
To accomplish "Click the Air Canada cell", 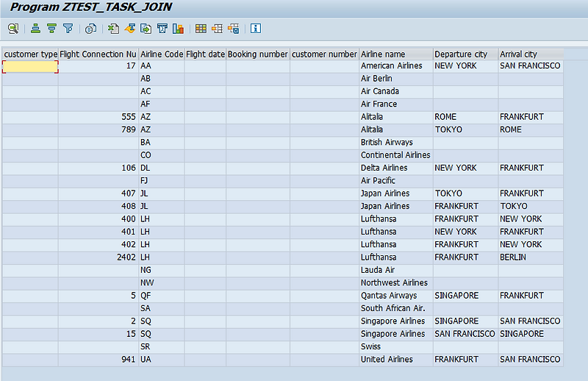I will [396, 92].
